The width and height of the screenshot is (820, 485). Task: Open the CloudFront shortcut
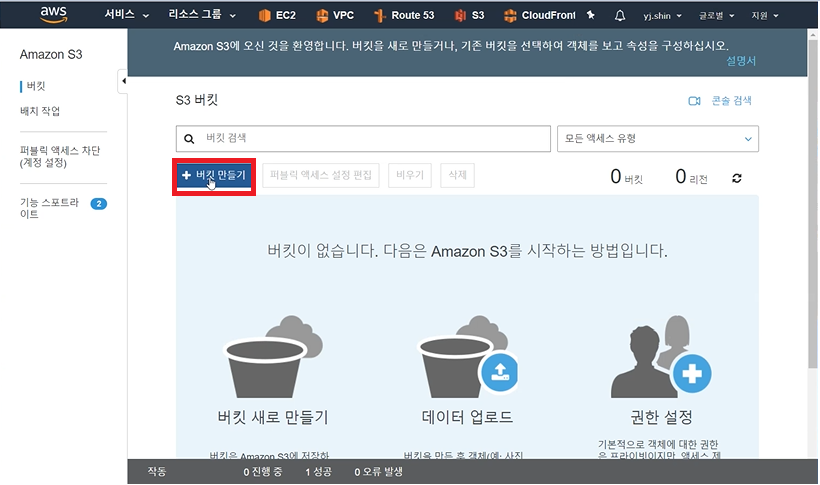point(540,15)
